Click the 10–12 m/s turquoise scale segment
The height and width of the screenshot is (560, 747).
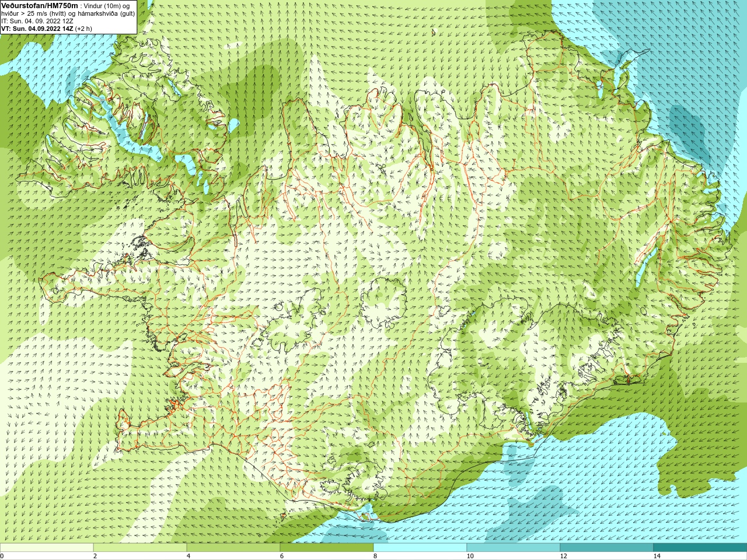[x=514, y=547]
